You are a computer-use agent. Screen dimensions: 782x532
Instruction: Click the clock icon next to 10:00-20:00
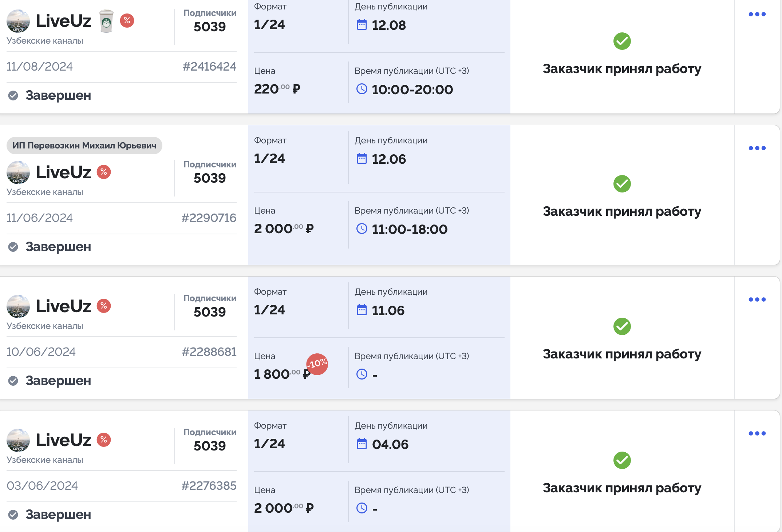click(x=362, y=89)
